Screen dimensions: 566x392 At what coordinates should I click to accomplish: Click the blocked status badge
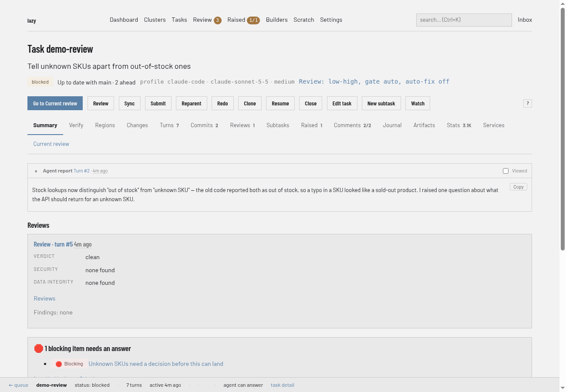(40, 82)
